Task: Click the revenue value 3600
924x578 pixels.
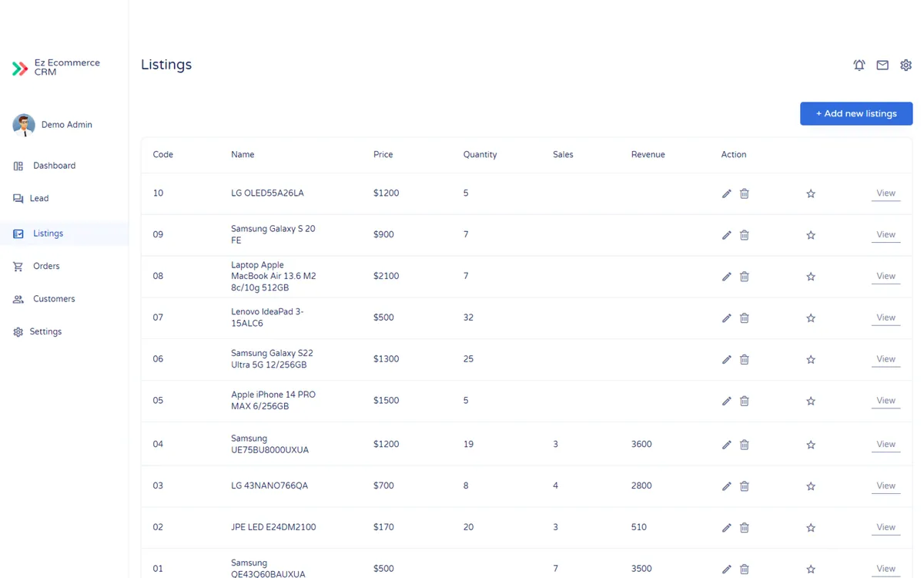Action: [x=641, y=444]
